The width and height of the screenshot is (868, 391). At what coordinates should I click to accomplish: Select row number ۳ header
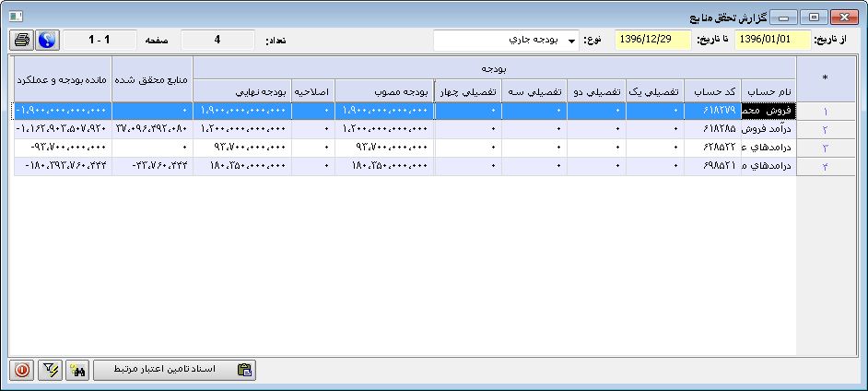coord(826,148)
